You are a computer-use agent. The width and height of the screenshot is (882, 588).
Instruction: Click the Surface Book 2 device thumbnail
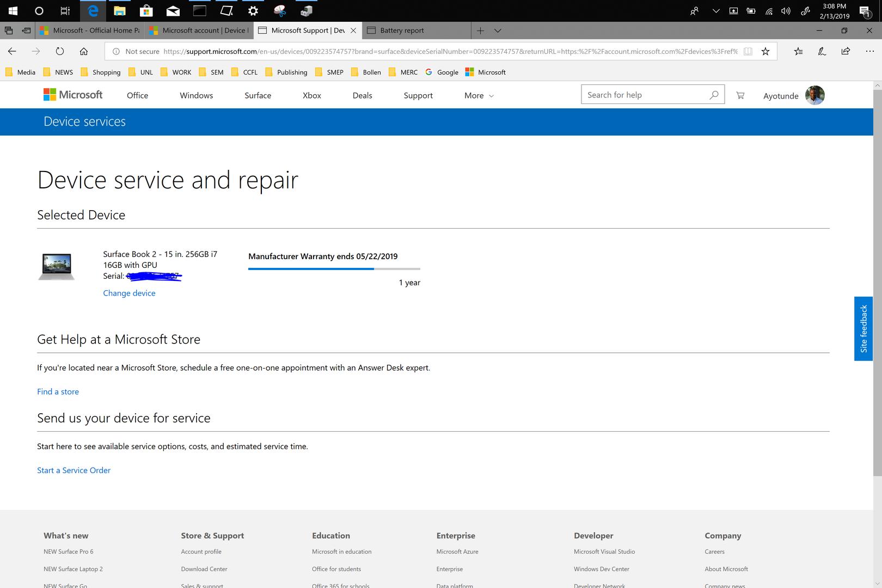[x=56, y=266]
